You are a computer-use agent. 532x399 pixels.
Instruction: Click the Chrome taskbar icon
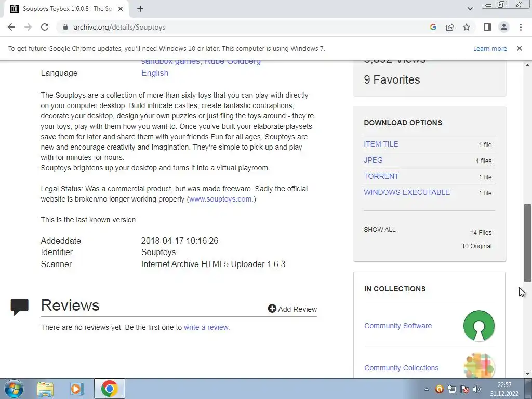coord(109,389)
